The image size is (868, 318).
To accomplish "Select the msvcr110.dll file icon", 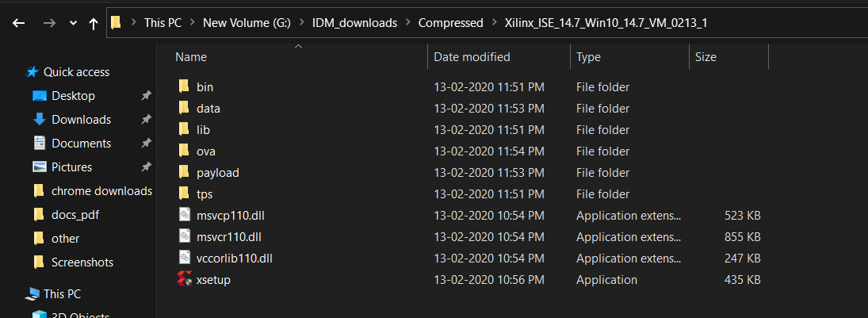I will (x=185, y=236).
